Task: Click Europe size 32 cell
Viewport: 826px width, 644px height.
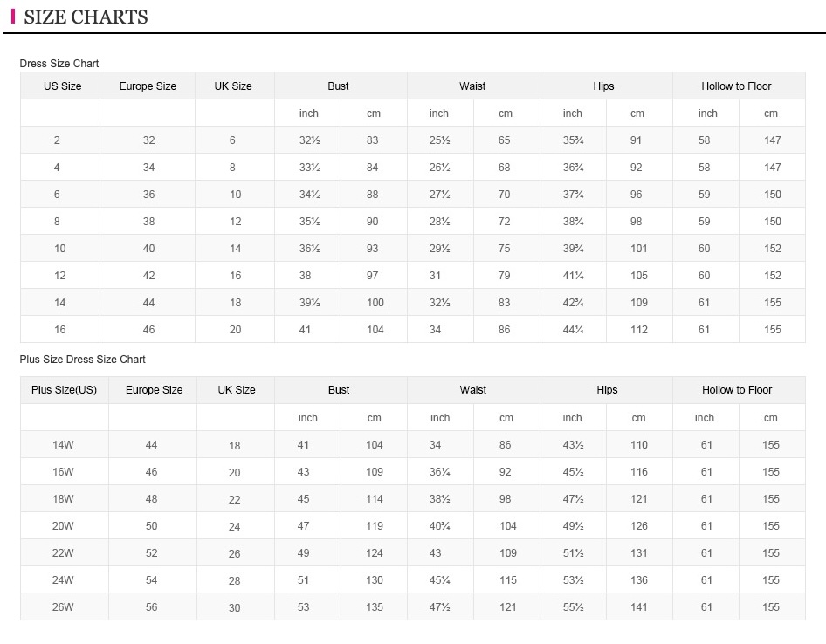Action: (x=148, y=140)
